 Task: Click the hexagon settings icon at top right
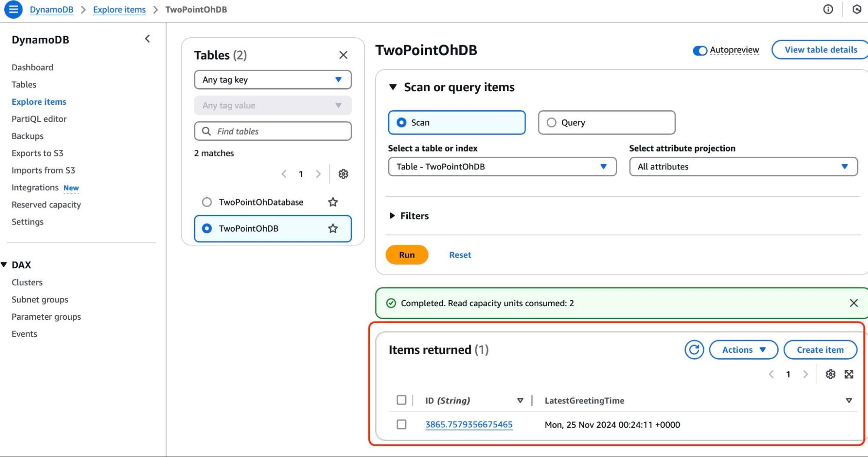pos(856,9)
